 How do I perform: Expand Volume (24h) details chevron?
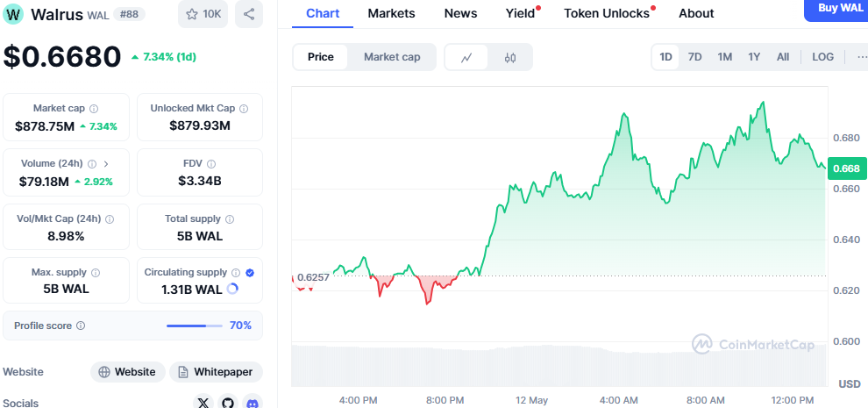click(106, 164)
